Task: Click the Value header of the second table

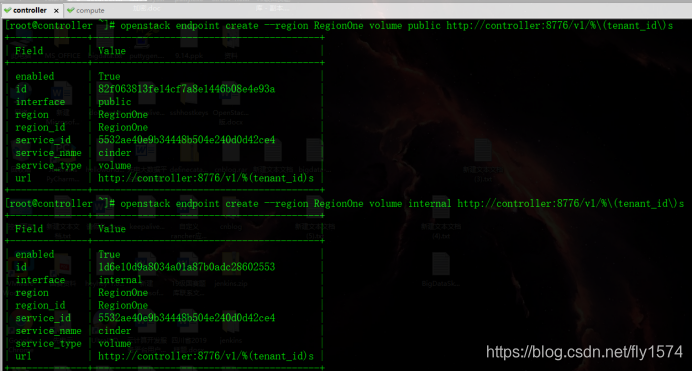Action: pos(112,229)
